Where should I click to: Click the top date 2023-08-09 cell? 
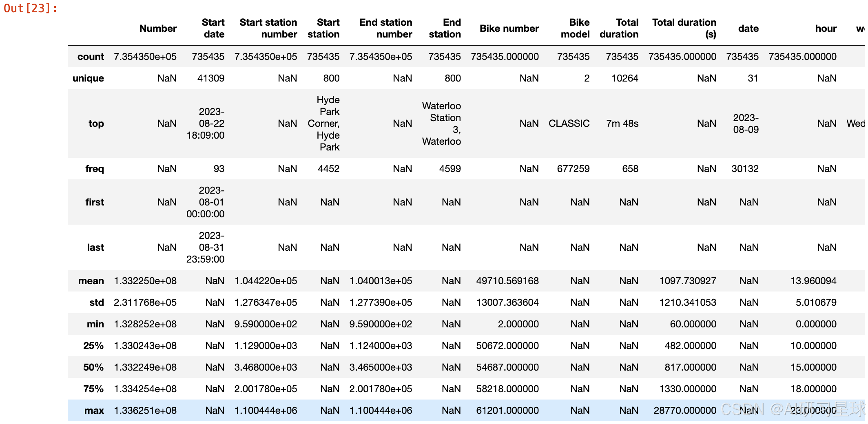(746, 124)
